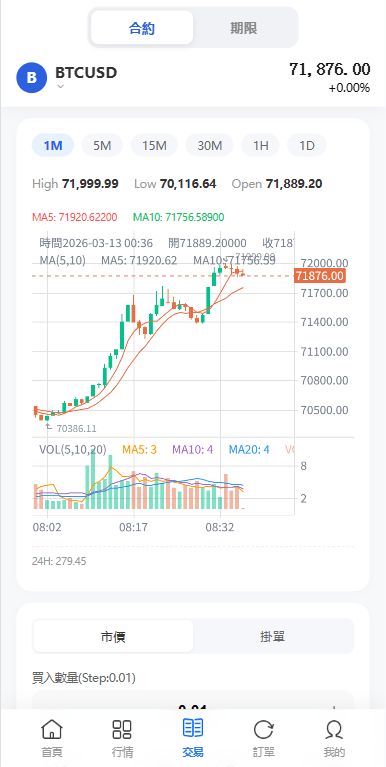Viewport: 386px width, 767px height.
Task: Click the blue B coin avatar
Action: (32, 77)
